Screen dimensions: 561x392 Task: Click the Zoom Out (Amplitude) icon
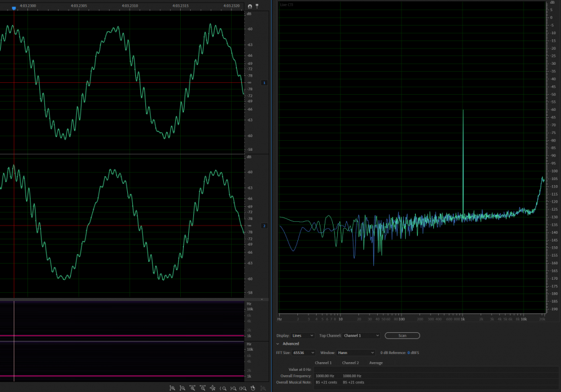tap(182, 388)
